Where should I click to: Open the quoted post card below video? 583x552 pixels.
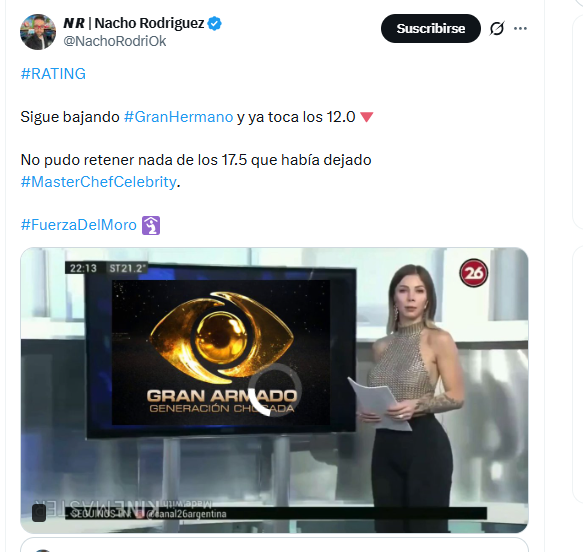(274, 545)
